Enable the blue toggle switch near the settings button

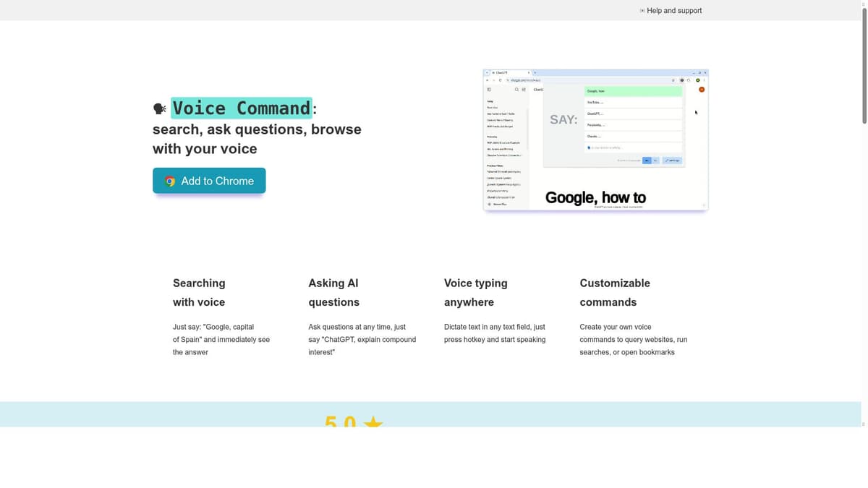[x=647, y=160]
